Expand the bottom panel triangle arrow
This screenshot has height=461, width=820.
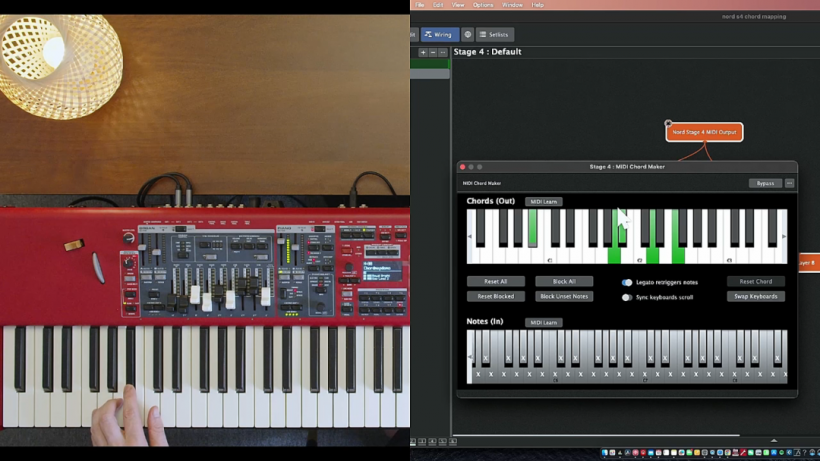773,441
